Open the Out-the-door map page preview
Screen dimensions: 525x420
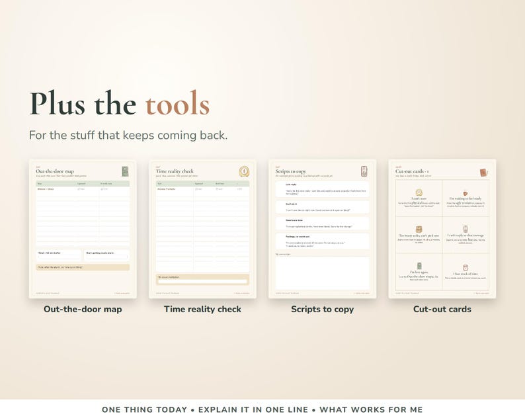[83, 229]
